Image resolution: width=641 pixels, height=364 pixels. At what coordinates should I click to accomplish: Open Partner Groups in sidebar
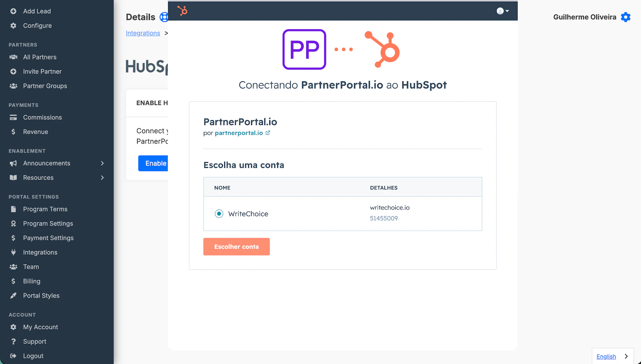pos(45,86)
